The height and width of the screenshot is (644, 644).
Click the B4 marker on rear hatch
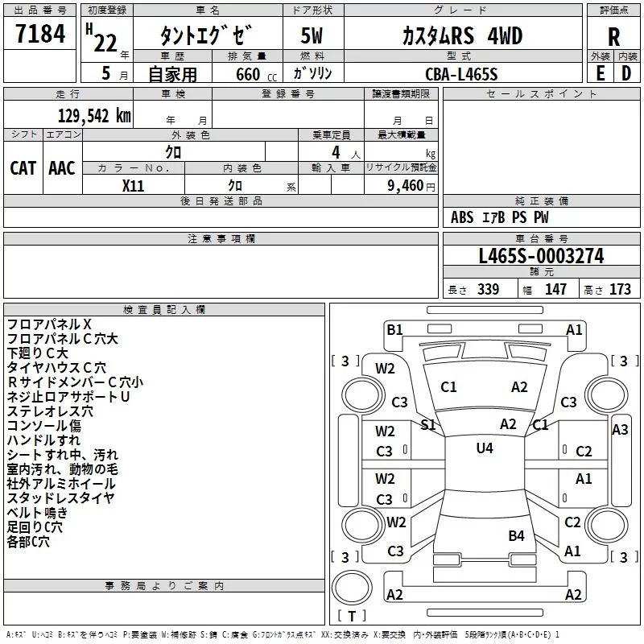click(516, 535)
